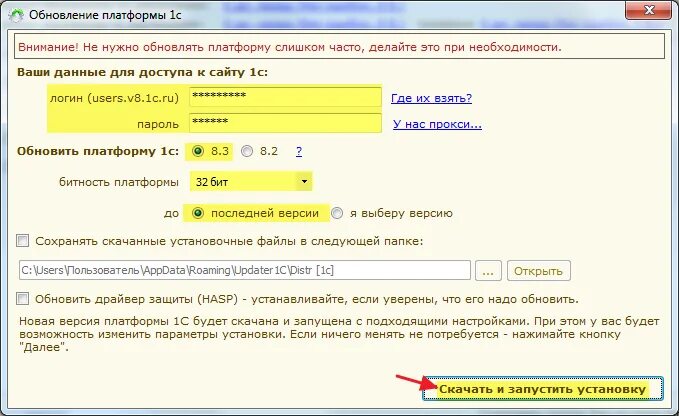Choose 'последней версии' radio option
This screenshot has width=679, height=416.
pyautogui.click(x=198, y=213)
